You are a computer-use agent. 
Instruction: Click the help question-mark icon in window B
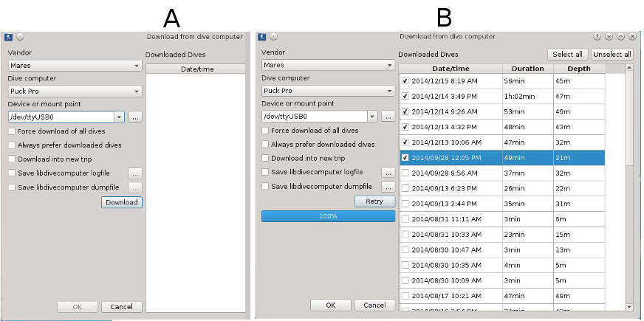coord(597,36)
